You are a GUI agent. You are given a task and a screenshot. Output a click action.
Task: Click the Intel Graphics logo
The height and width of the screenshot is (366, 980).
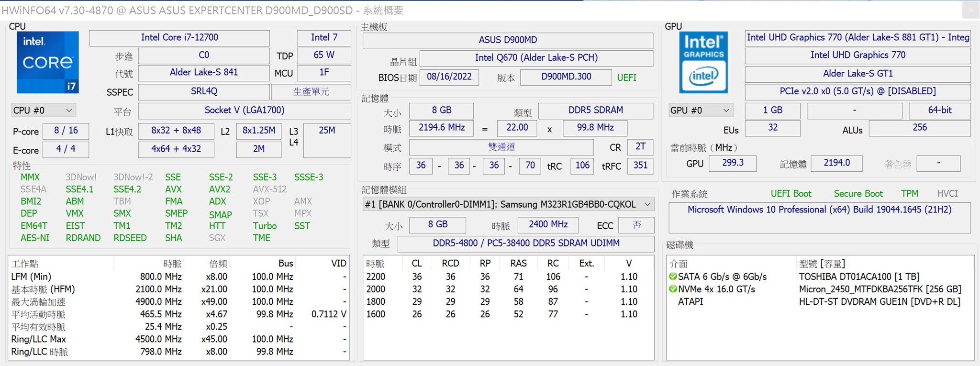pyautogui.click(x=703, y=63)
